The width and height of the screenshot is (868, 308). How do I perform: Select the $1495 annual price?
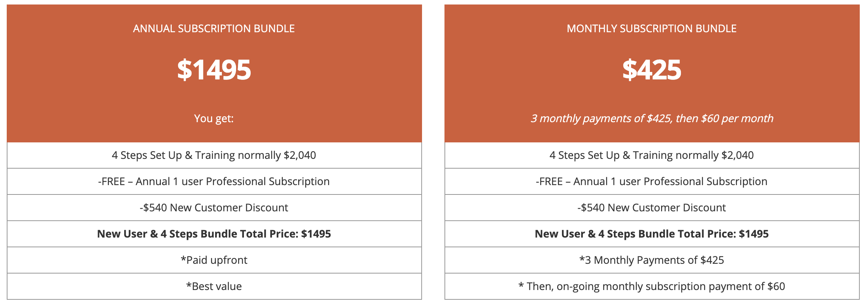tap(214, 70)
